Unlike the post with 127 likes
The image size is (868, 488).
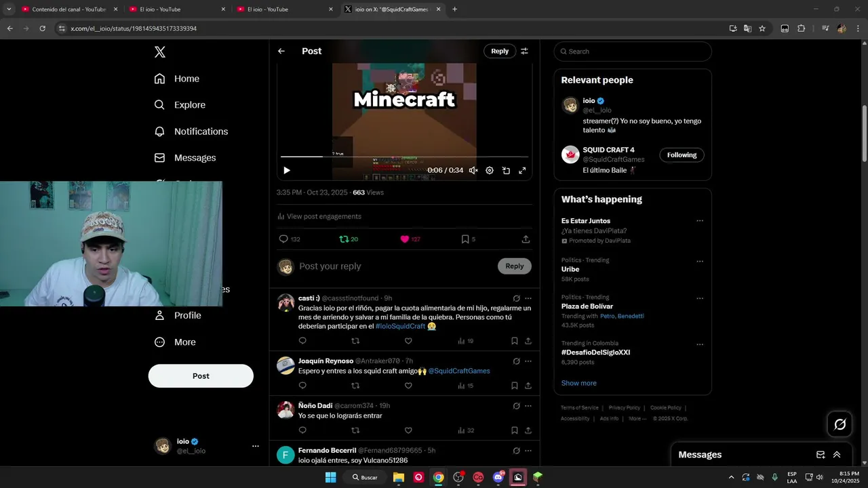(410, 239)
